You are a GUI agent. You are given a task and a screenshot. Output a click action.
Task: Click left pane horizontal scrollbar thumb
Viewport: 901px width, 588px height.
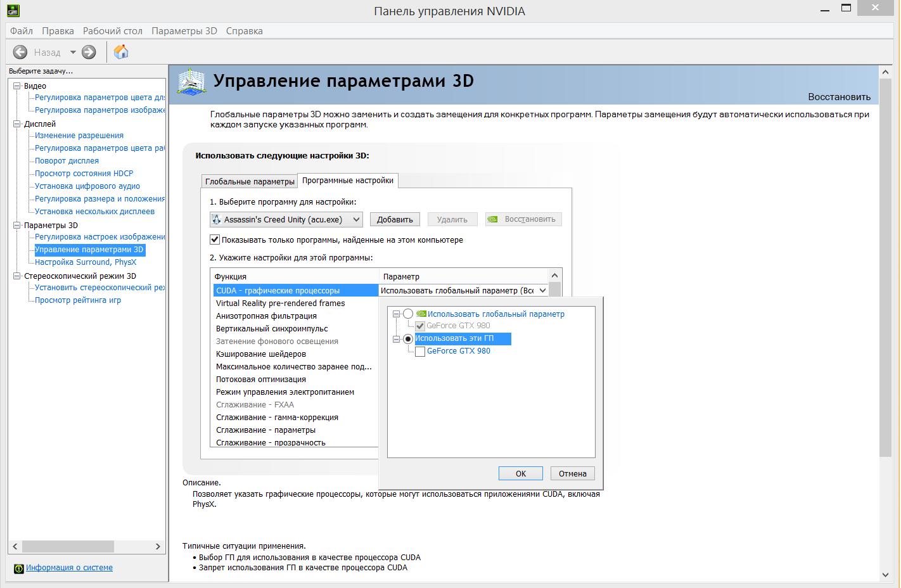pos(68,546)
